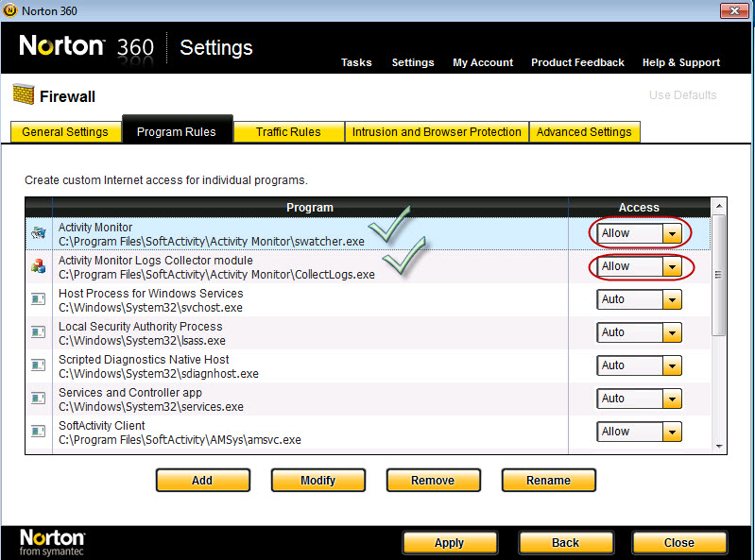
Task: Click the Add button
Action: click(203, 480)
